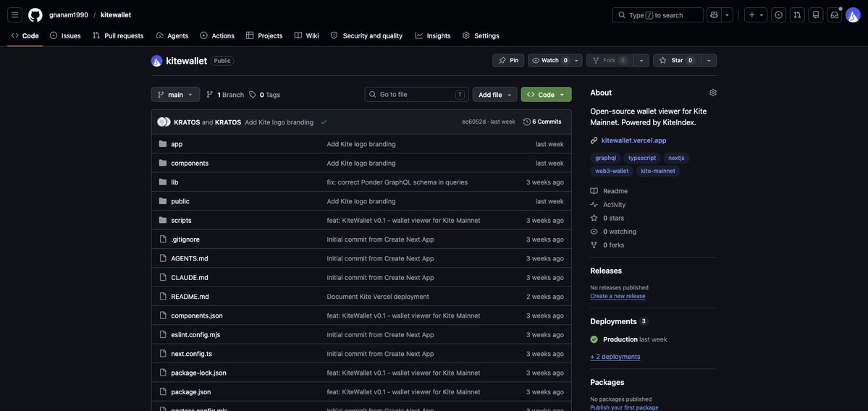868x411 pixels.
Task: Open the issues inbox icon in header
Action: click(779, 15)
